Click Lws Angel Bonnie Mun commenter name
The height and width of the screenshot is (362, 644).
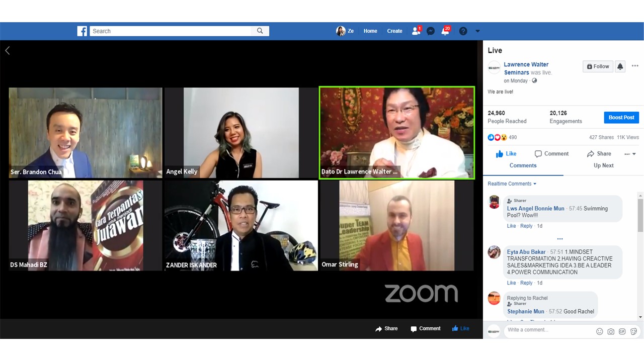(x=536, y=209)
